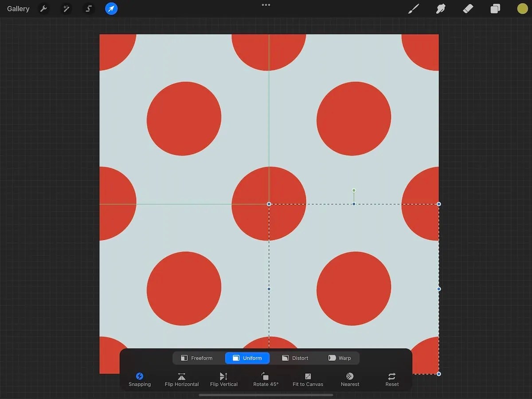Return to the Gallery

pos(18,8)
